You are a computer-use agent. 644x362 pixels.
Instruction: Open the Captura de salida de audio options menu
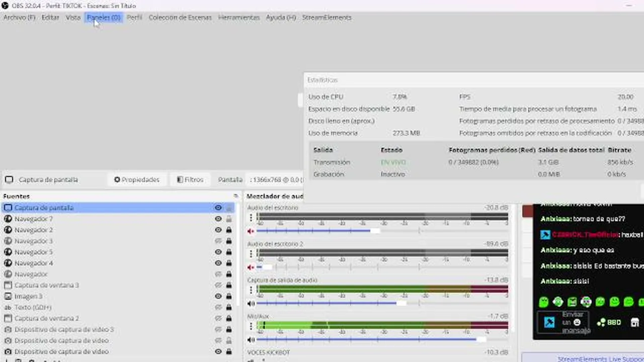click(x=251, y=290)
